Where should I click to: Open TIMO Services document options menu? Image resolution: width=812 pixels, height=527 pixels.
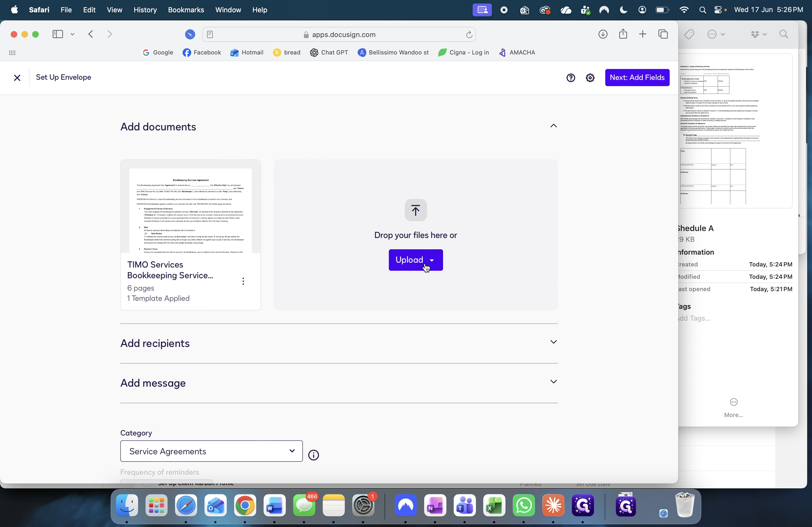(x=243, y=281)
